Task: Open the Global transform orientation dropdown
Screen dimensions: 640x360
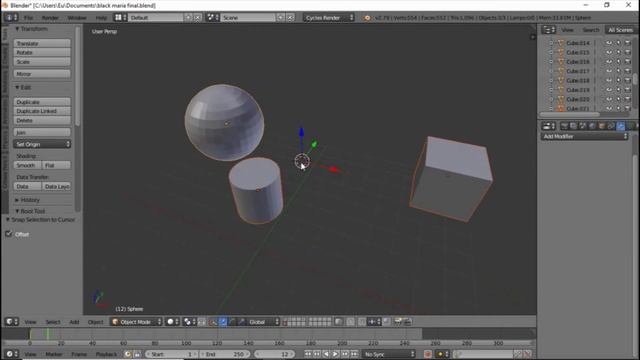Action: coord(263,322)
